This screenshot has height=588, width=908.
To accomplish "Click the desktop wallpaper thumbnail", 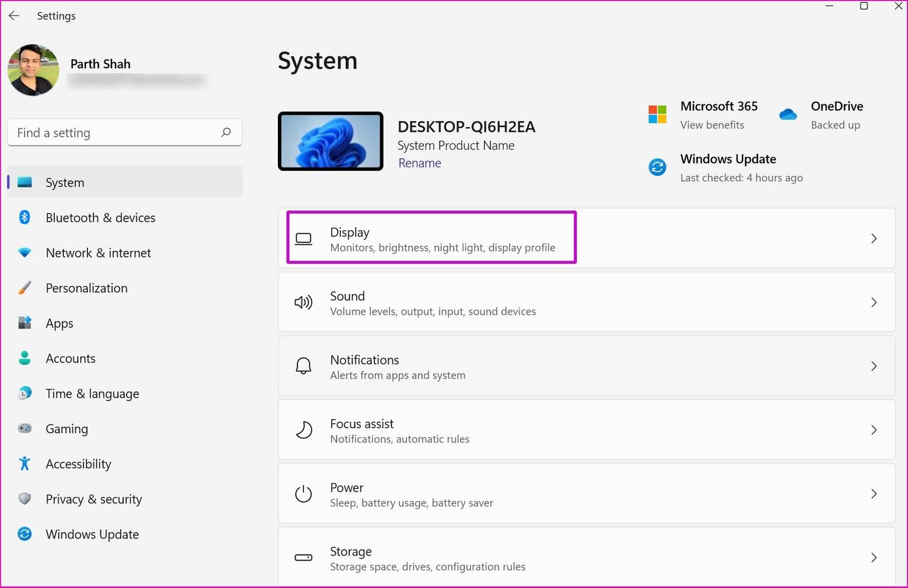I will point(331,141).
